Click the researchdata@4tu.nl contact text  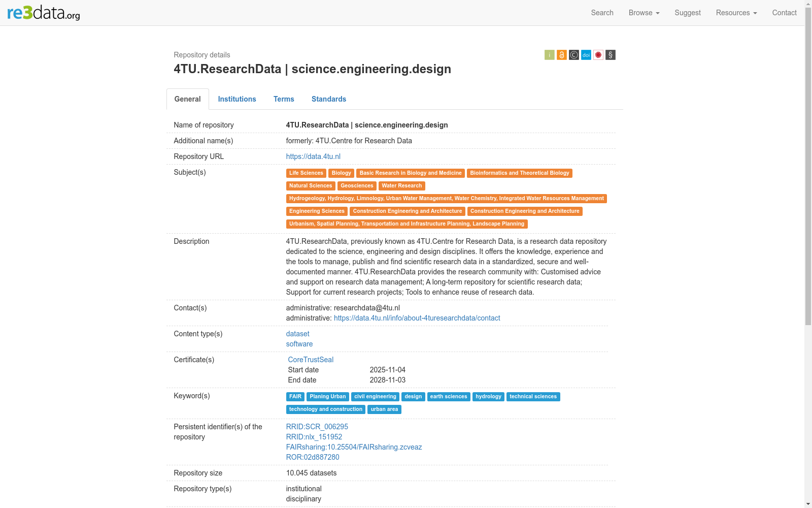click(x=367, y=308)
